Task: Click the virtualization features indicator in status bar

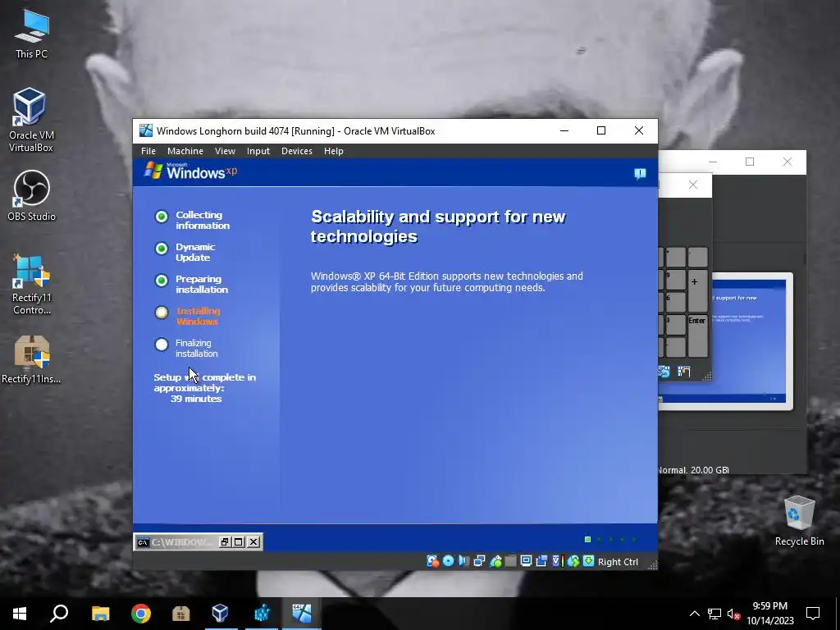Action: point(557,561)
